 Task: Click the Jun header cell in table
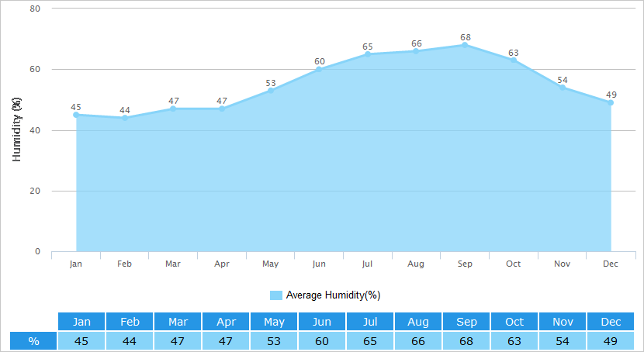[321, 322]
